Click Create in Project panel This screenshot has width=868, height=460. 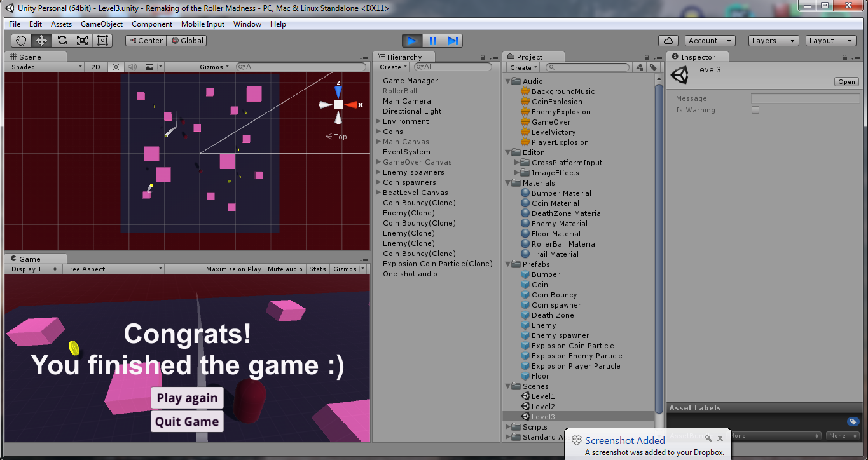click(523, 67)
